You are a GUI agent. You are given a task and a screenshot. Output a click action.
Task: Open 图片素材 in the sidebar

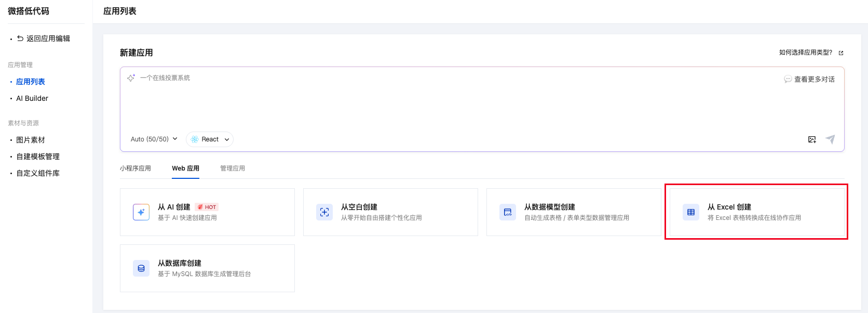(31, 140)
